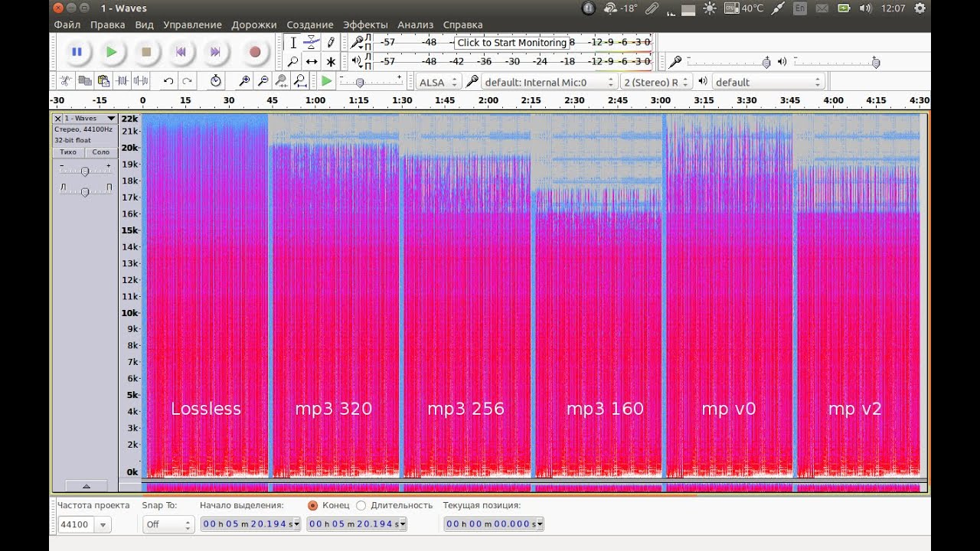Toggle the Тихо mute button on track
Screen dimensions: 980x551
[68, 152]
